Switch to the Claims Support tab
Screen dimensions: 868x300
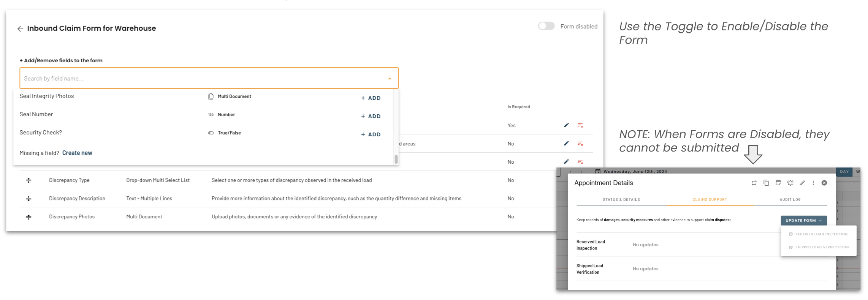click(x=710, y=199)
